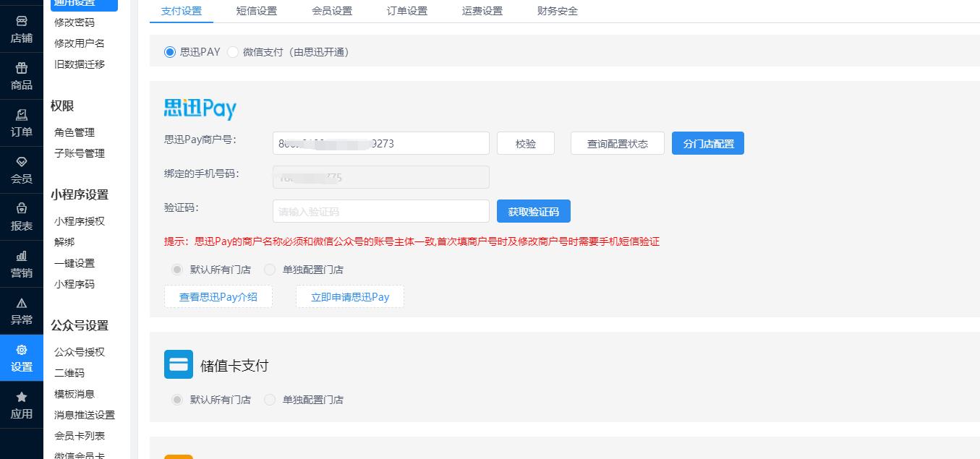This screenshot has width=980, height=459.
Task: Click the 获取验证码 button
Action: pyautogui.click(x=534, y=210)
